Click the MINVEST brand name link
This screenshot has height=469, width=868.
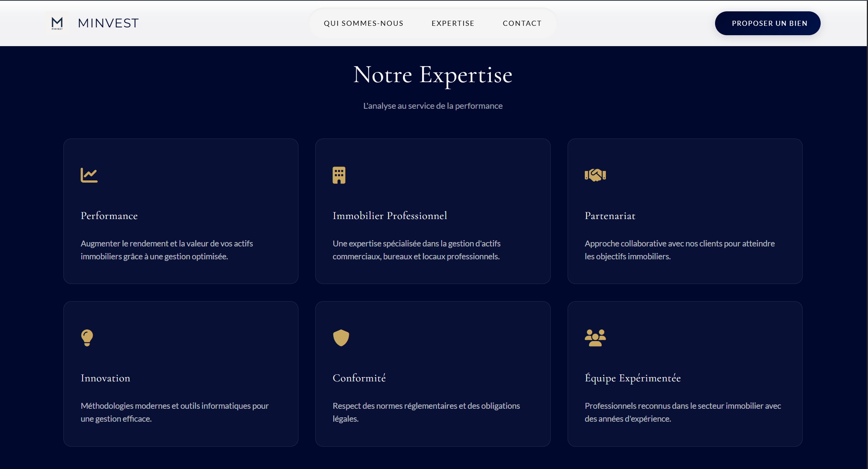pos(108,23)
